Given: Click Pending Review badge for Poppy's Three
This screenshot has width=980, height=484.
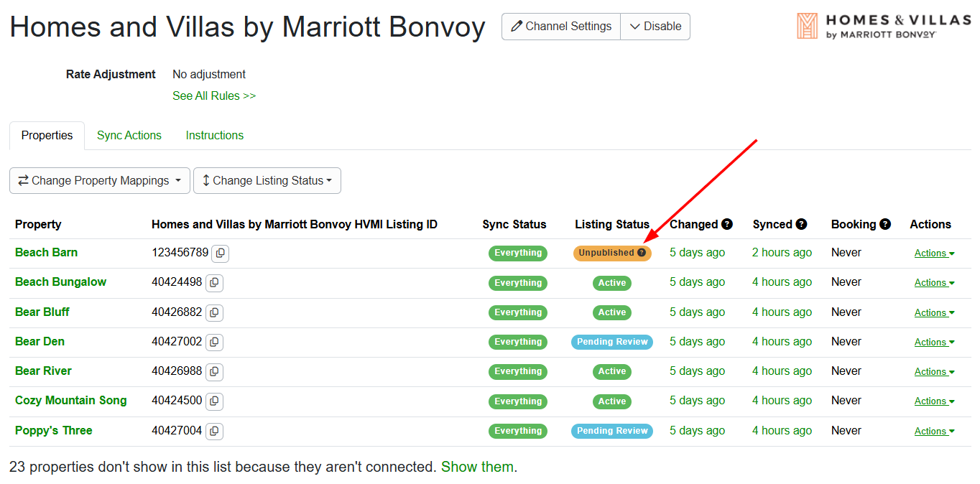Looking at the screenshot, I should click(x=612, y=432).
